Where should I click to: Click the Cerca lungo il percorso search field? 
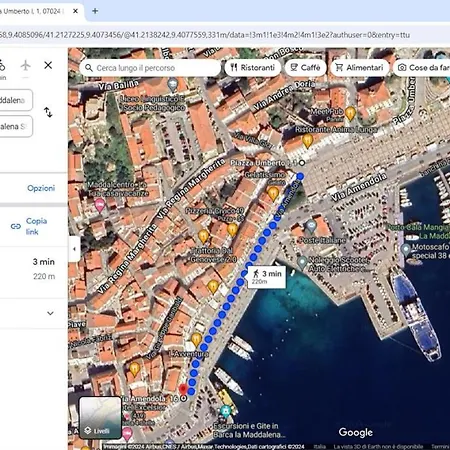click(150, 68)
